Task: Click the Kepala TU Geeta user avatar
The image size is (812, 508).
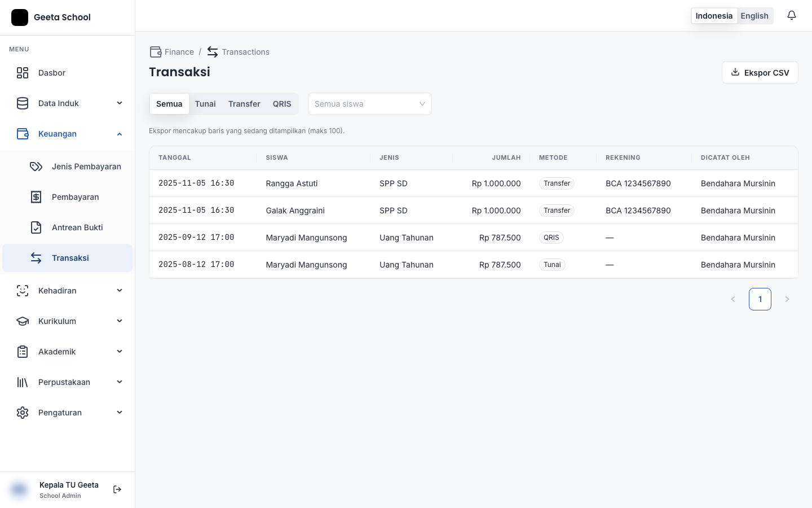Action: (x=19, y=489)
